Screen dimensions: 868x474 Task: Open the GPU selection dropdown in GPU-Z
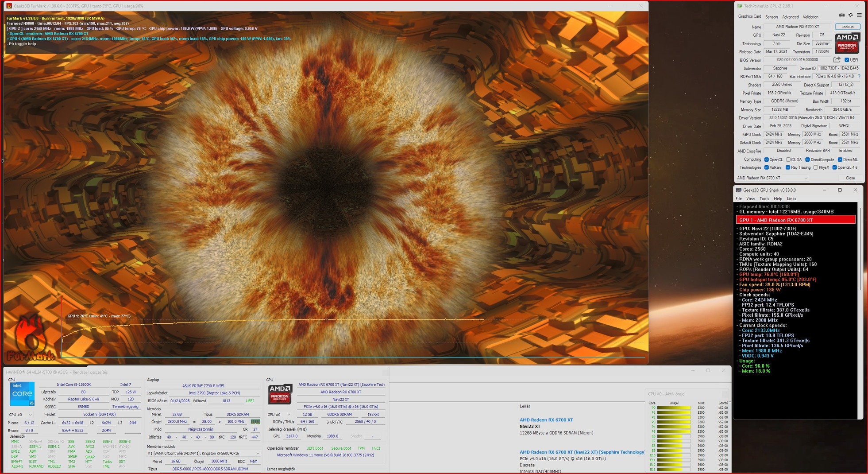pyautogui.click(x=772, y=178)
